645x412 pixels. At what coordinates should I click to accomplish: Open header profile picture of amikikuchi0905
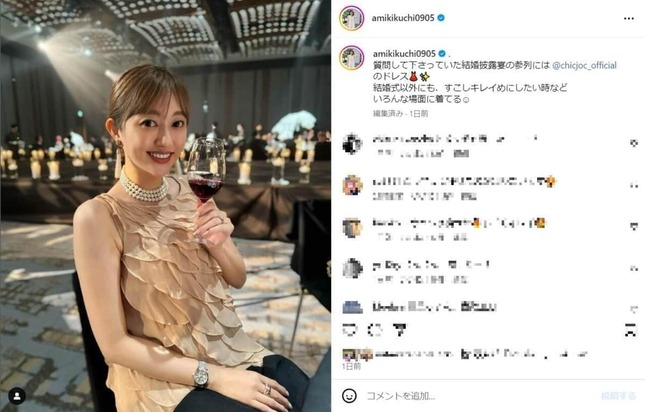(x=352, y=18)
